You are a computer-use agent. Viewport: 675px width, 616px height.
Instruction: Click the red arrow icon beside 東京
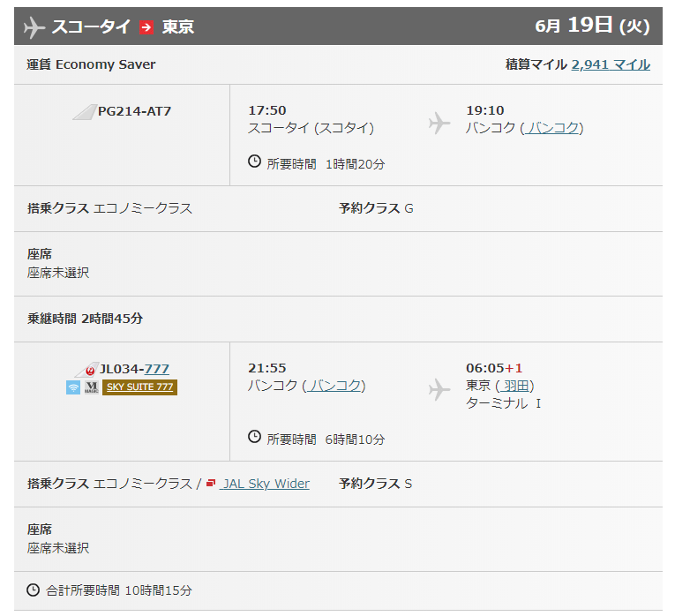146,27
